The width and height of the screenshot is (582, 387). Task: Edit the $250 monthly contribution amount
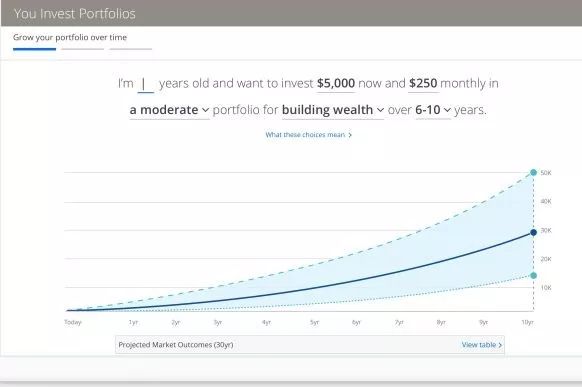pyautogui.click(x=423, y=83)
